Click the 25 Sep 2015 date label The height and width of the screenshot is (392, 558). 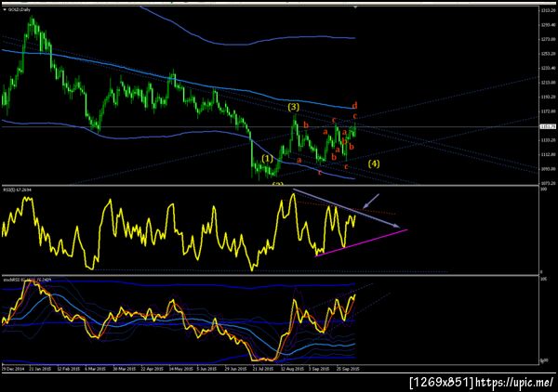[348, 369]
